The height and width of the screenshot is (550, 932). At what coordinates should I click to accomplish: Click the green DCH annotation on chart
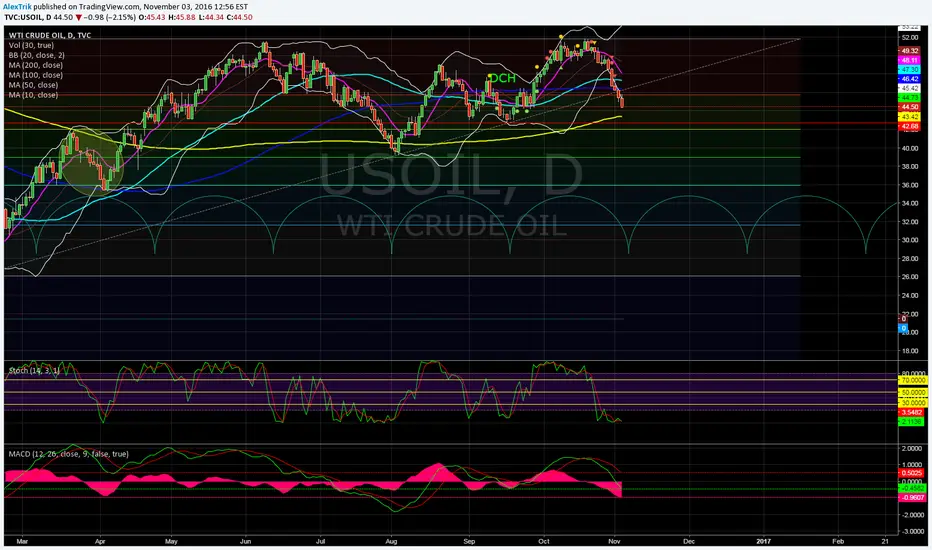tap(502, 78)
